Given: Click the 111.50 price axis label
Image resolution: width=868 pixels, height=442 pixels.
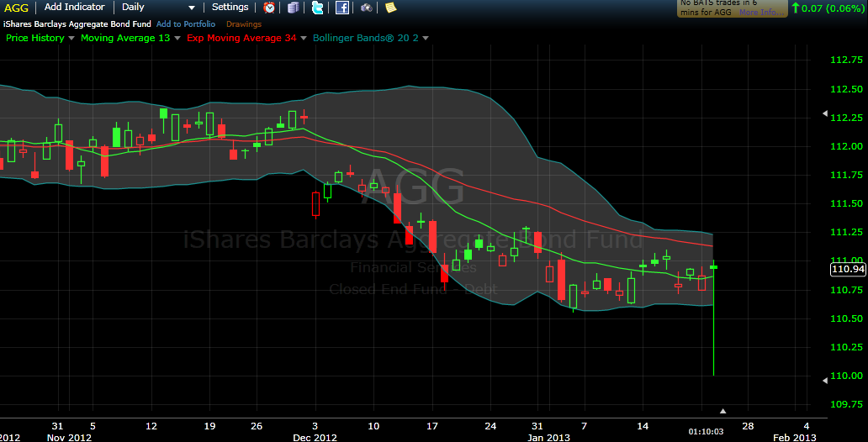Looking at the screenshot, I should coord(846,204).
